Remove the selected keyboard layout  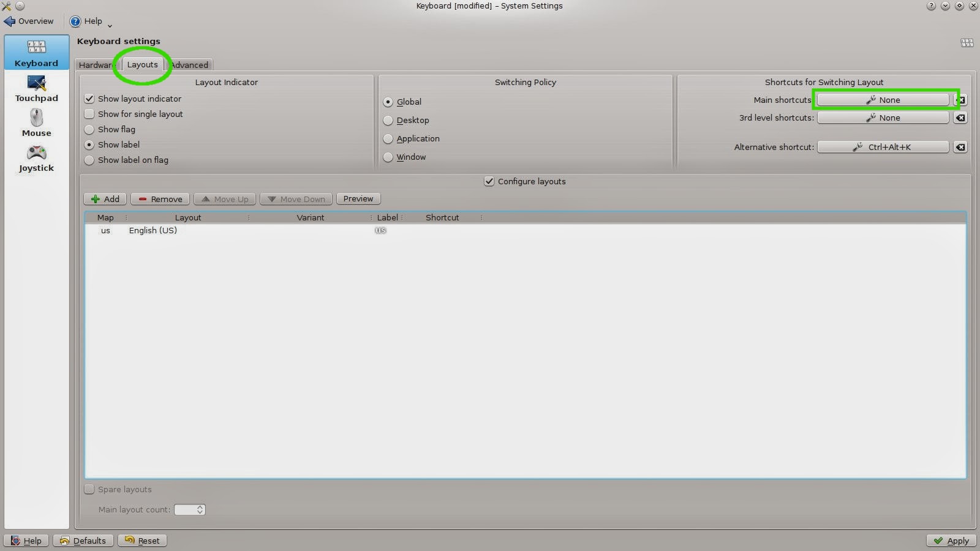(160, 198)
